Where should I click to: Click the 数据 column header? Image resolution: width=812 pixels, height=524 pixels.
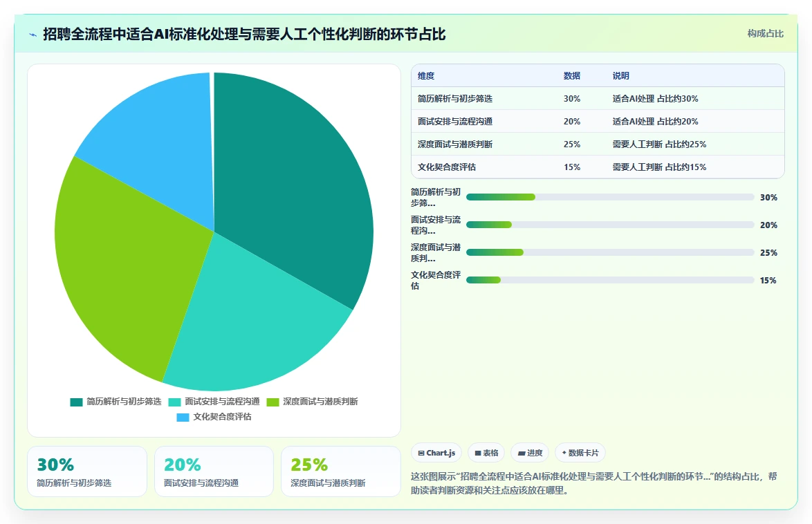[572, 76]
